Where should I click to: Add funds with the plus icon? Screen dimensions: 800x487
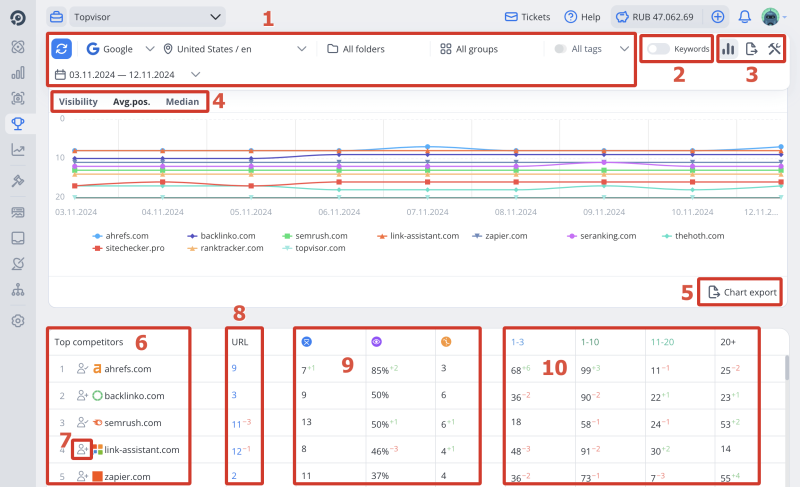(x=717, y=17)
